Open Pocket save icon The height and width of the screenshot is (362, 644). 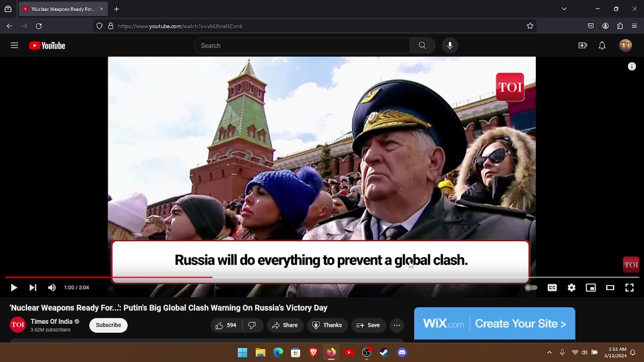591,26
